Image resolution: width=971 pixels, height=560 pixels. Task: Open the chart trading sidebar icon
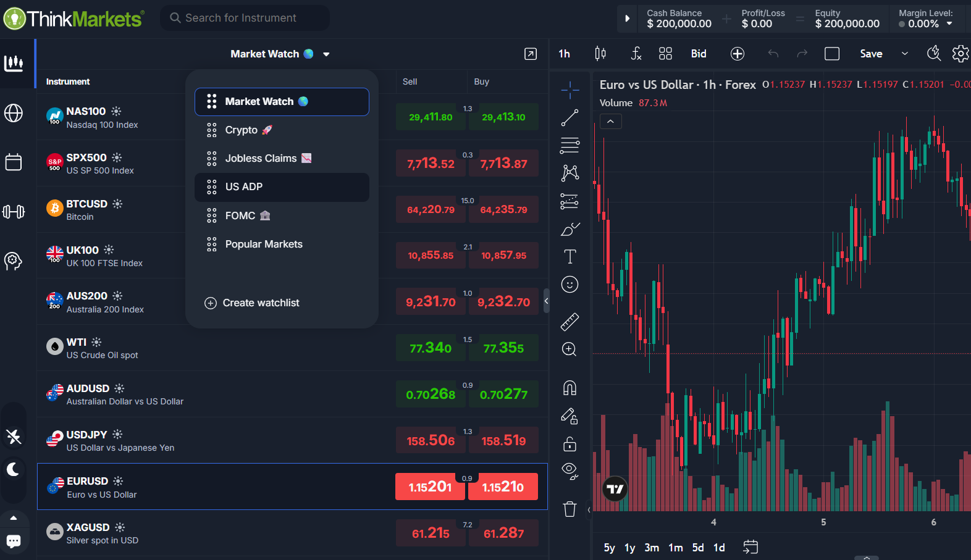14,63
